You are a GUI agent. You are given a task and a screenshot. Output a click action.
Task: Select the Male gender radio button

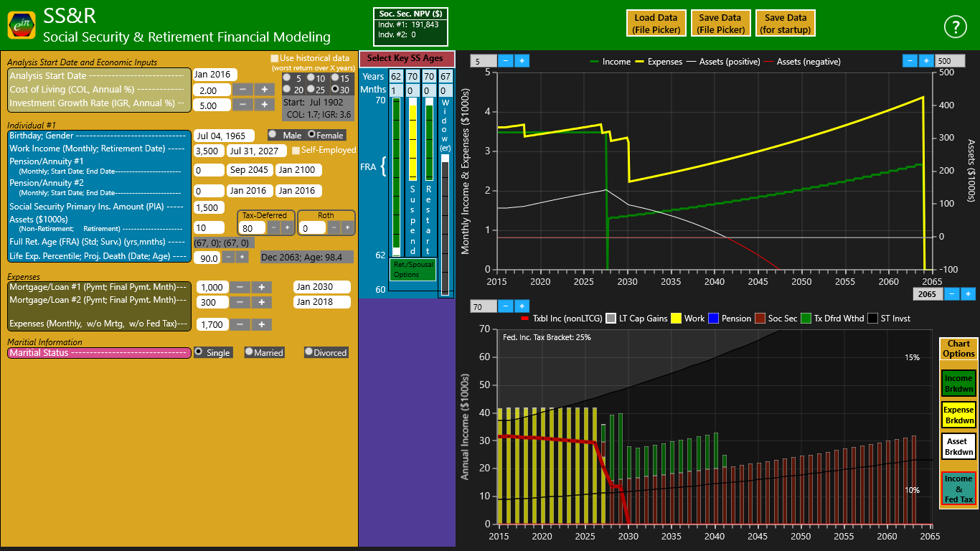273,134
